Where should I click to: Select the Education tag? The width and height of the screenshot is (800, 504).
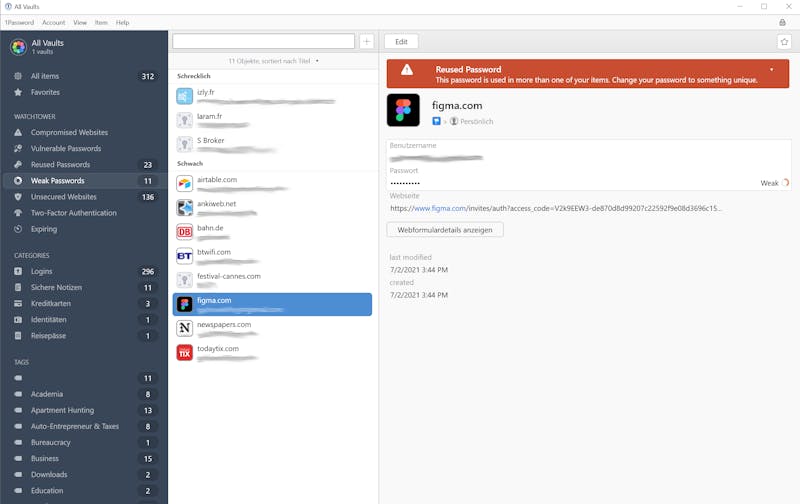click(84, 491)
